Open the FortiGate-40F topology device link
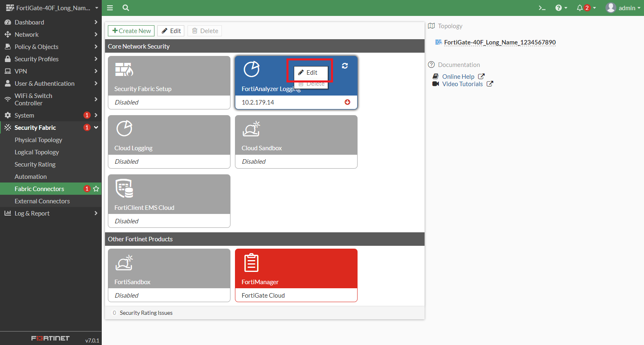This screenshot has height=345, width=644. coord(499,42)
